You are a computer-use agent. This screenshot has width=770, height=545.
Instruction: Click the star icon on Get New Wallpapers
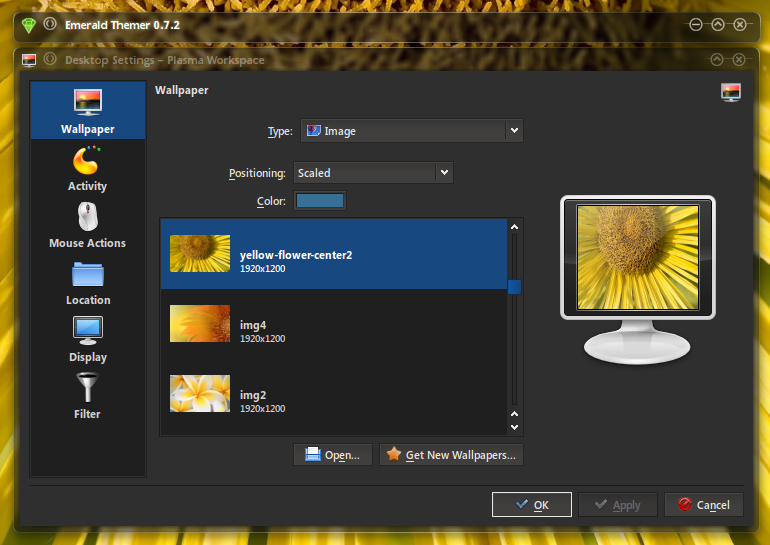tap(394, 454)
